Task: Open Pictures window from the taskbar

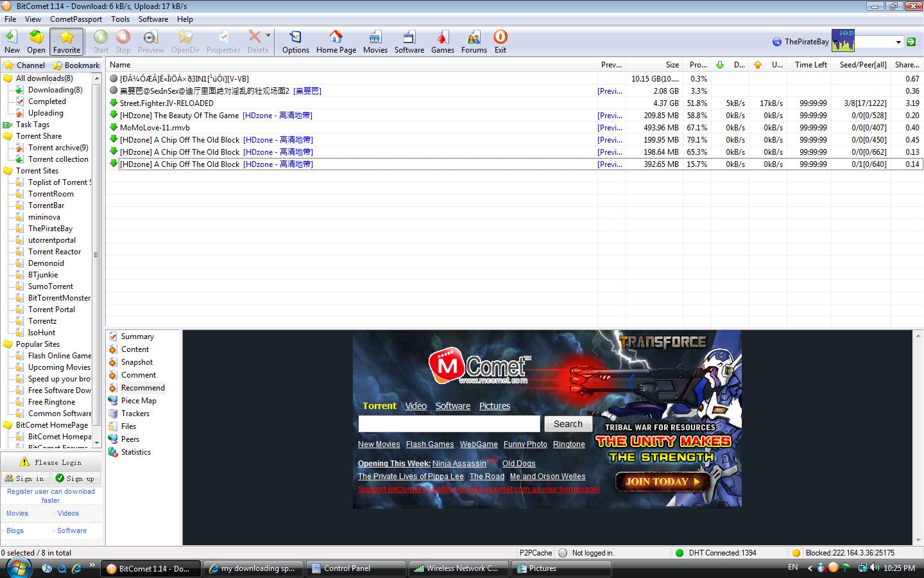Action: [560, 568]
